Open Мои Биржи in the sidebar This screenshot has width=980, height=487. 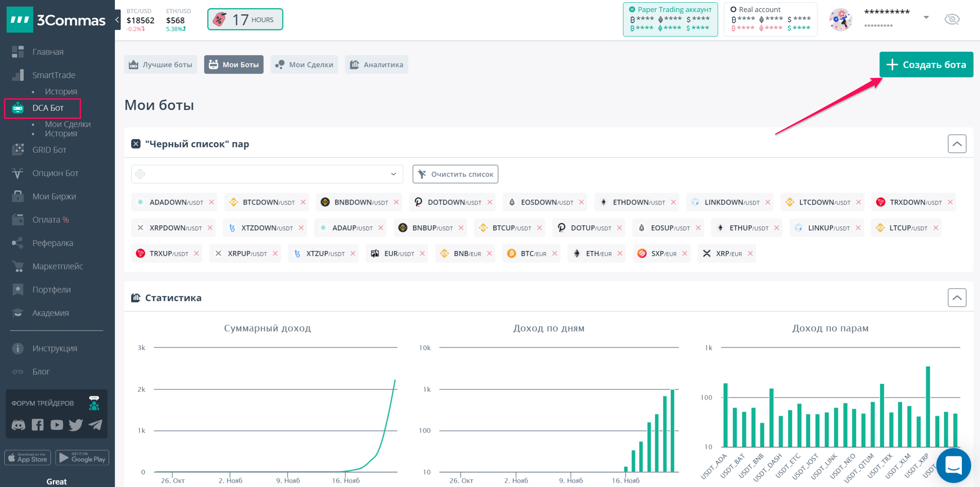54,197
